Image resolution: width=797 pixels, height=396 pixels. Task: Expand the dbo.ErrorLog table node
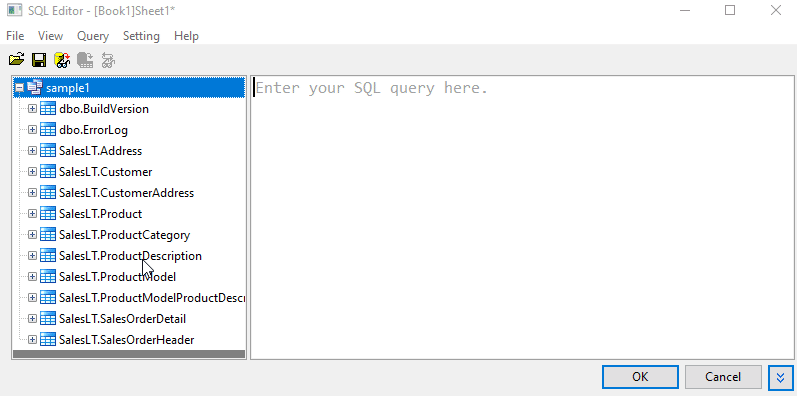33,130
